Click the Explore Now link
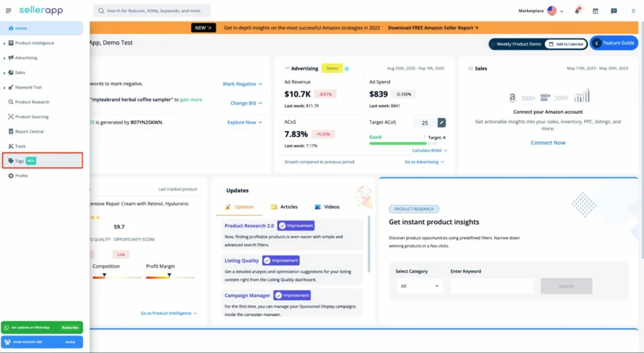 click(x=245, y=122)
